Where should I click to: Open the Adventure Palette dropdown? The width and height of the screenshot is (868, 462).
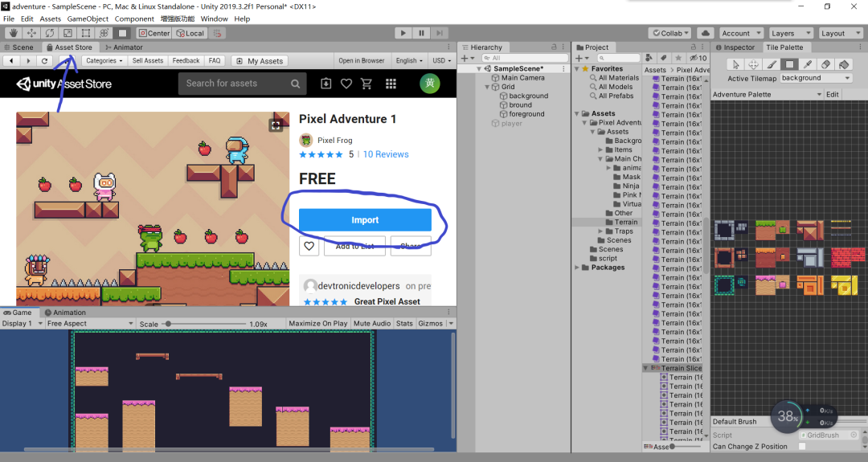pos(768,95)
